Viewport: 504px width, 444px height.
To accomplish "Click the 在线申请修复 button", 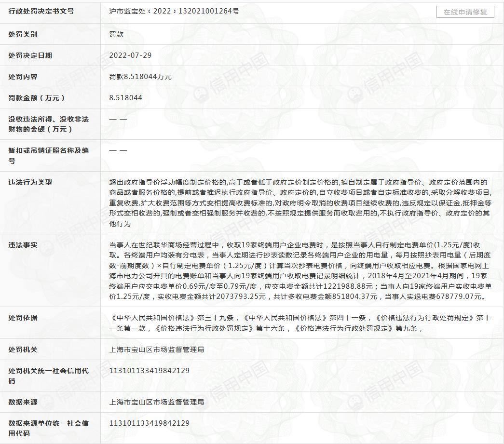I will [465, 12].
